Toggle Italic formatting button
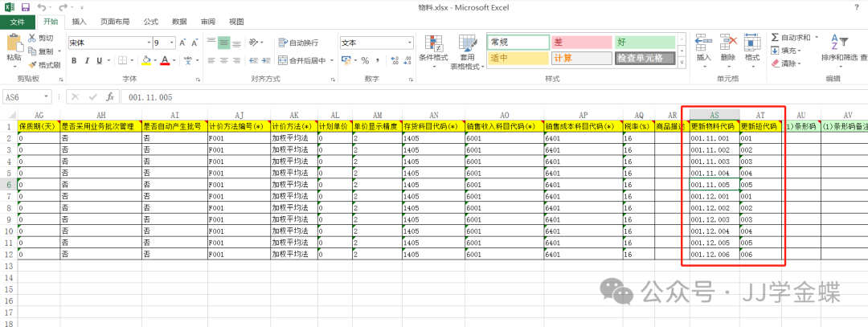The image size is (868, 327). click(87, 60)
